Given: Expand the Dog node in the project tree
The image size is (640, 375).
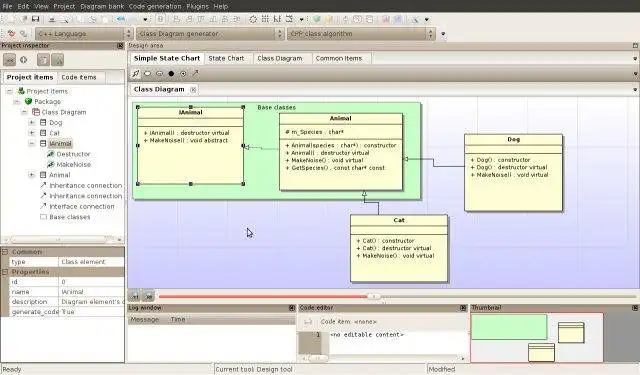Looking at the screenshot, I should tap(32, 122).
